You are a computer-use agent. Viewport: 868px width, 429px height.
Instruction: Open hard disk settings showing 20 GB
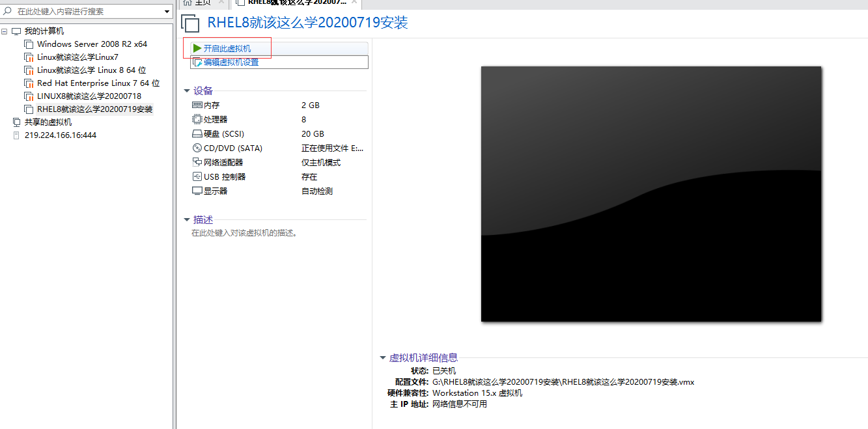tap(313, 133)
